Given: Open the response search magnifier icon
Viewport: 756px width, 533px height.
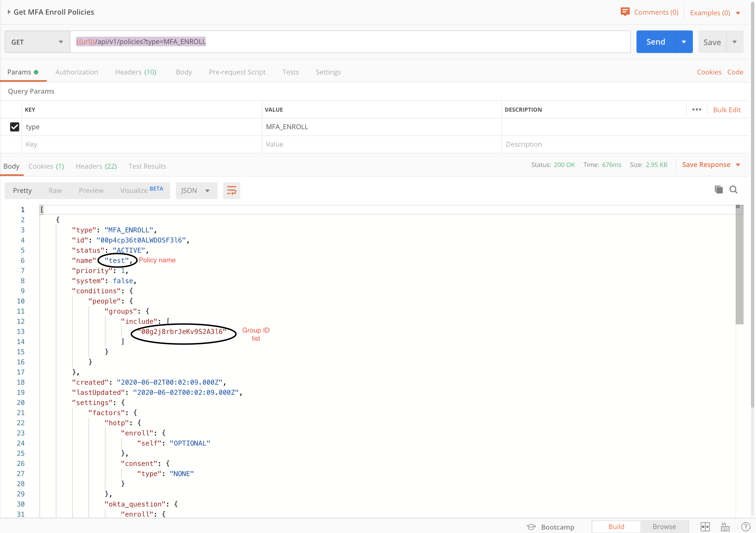Looking at the screenshot, I should (x=733, y=190).
